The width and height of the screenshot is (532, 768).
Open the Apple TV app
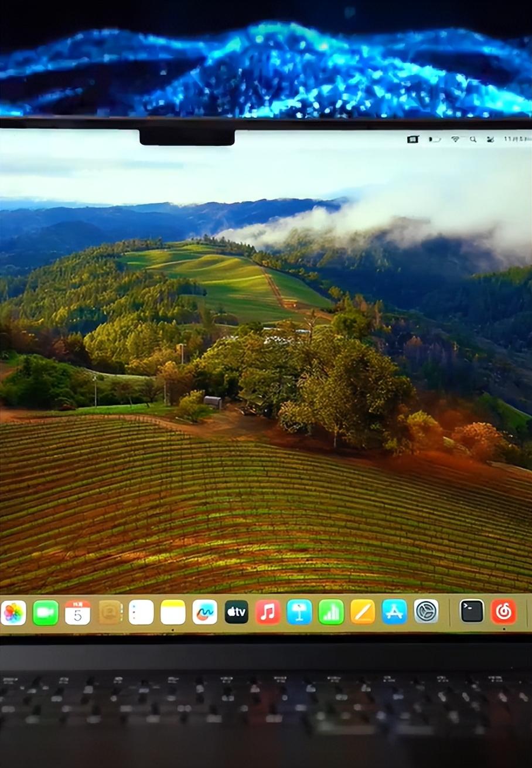click(x=237, y=612)
